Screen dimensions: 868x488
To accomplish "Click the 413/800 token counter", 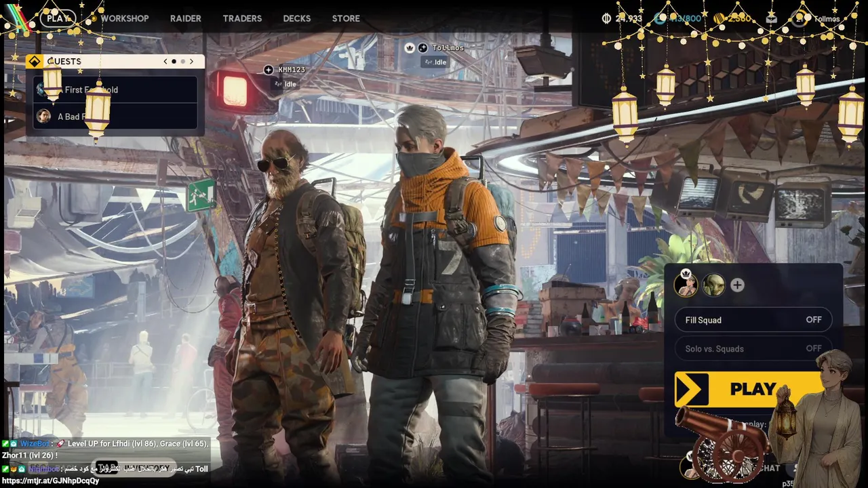I will point(685,18).
